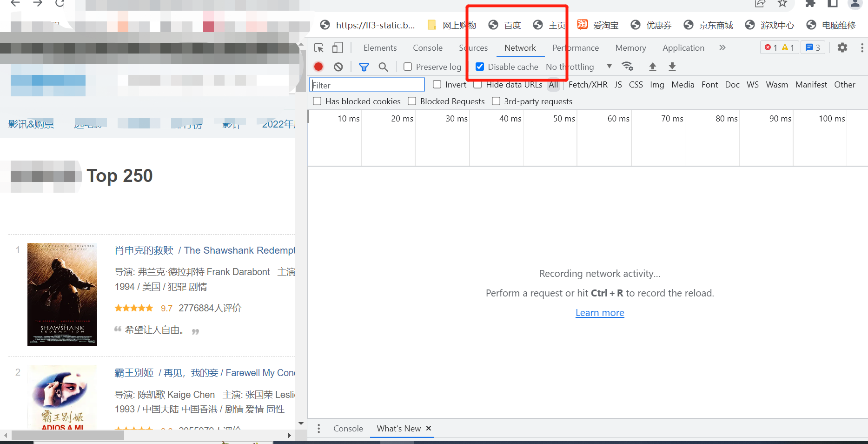Screen dimensions: 868x444
Task: Click the page horizontal scrollbar thumb
Action: tap(68, 436)
